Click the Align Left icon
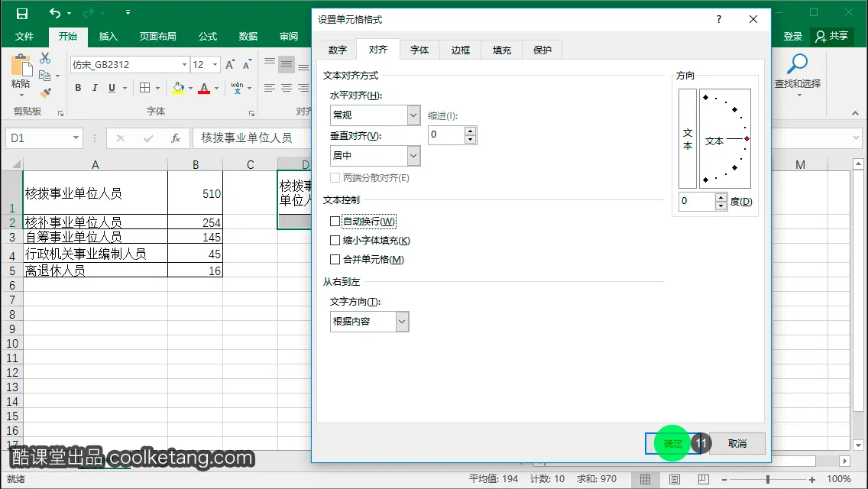The image size is (868, 489). 270,88
